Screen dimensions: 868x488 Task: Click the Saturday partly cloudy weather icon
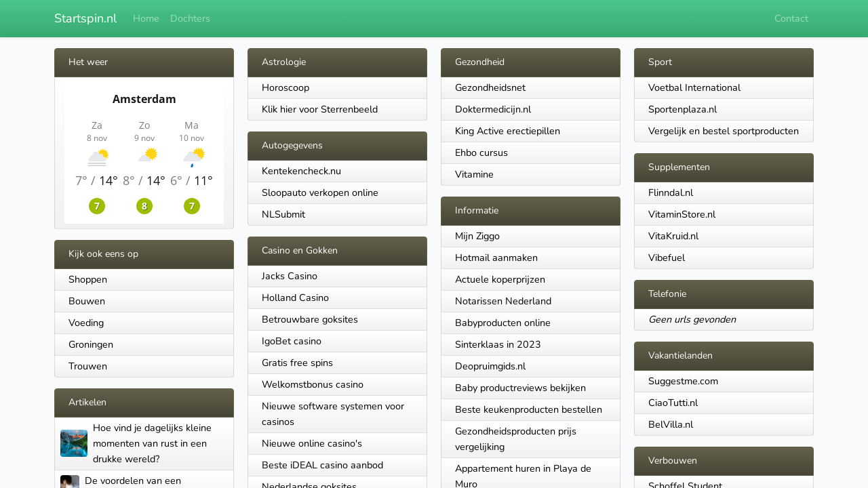coord(97,157)
